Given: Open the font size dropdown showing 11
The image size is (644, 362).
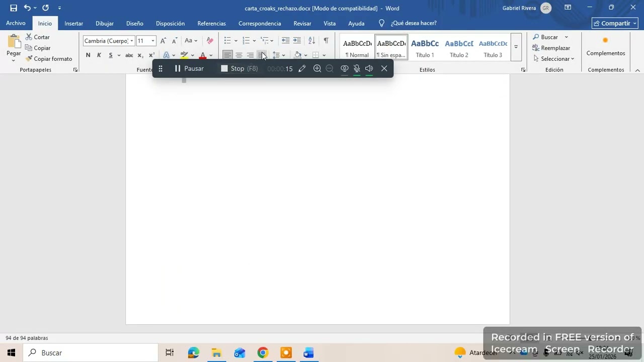Looking at the screenshot, I should pyautogui.click(x=153, y=41).
